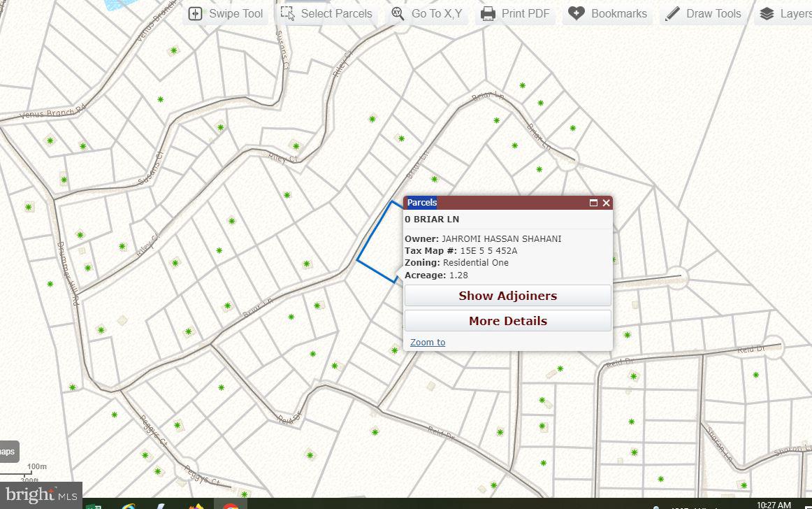
Task: Click the basemaps button at left edge
Action: click(8, 452)
